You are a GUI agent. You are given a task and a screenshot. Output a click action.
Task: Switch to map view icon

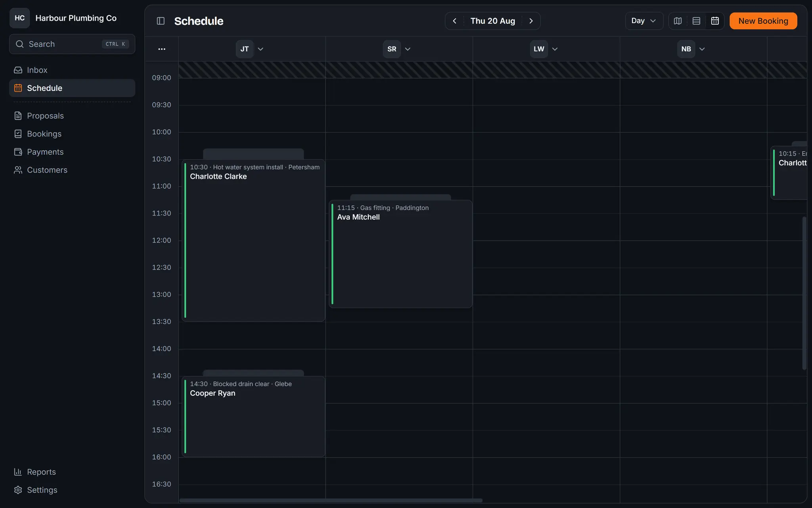[678, 21]
